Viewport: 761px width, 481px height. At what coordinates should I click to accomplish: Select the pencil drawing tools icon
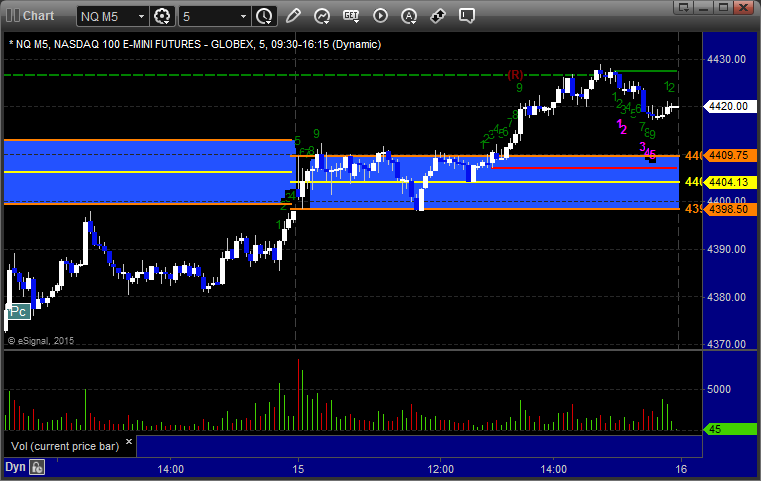point(293,16)
